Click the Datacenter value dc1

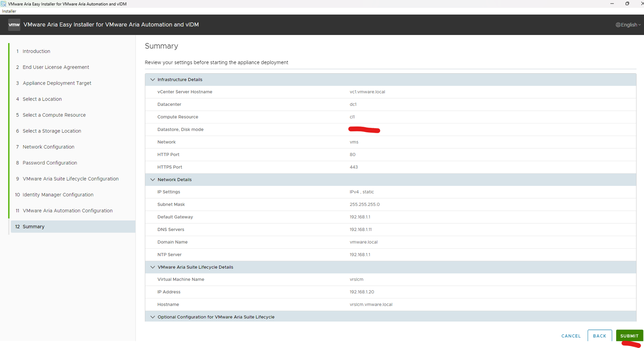tap(353, 105)
